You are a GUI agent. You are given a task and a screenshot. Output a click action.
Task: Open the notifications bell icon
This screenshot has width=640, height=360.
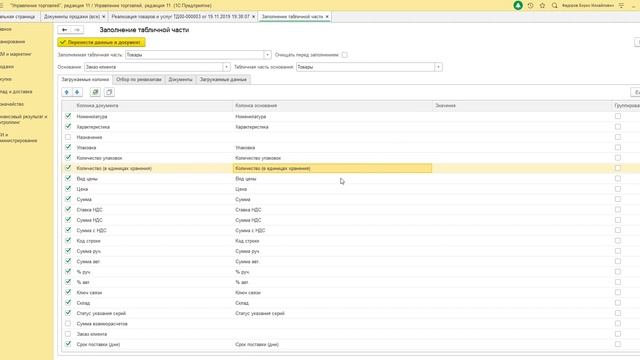[518, 6]
